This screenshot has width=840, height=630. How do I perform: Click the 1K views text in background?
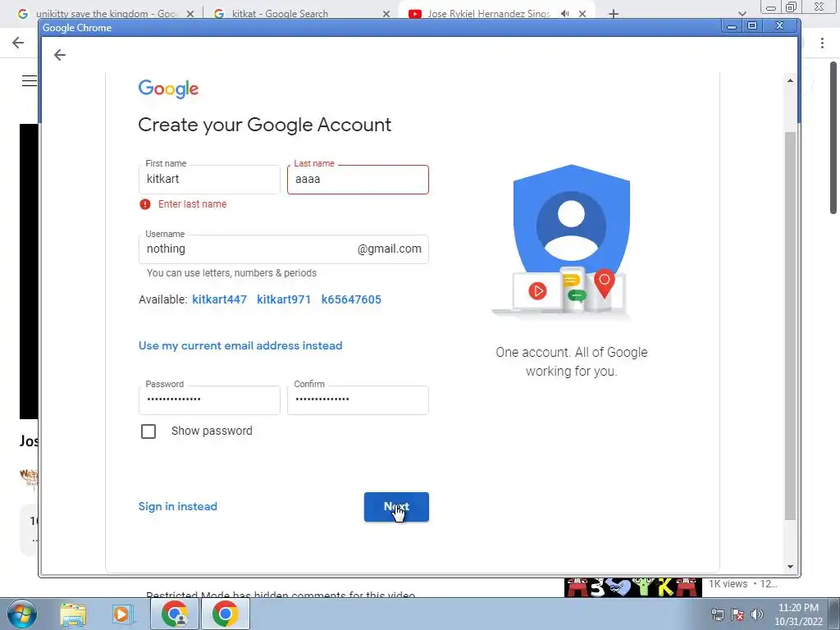[x=728, y=584]
